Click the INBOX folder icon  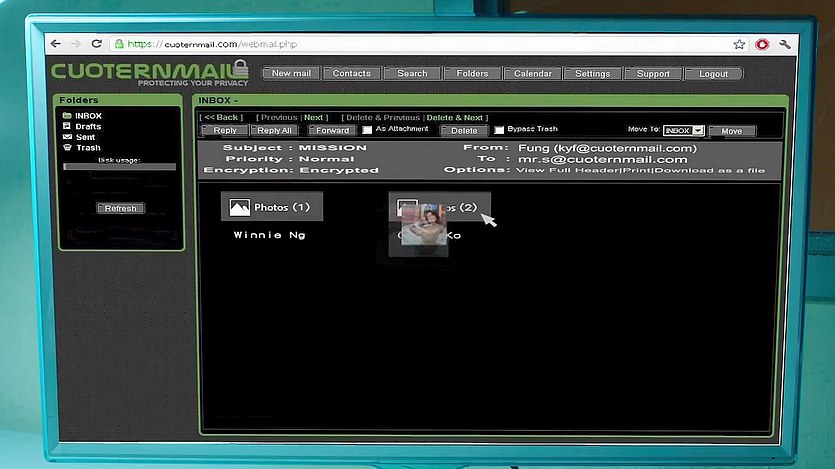[x=67, y=116]
